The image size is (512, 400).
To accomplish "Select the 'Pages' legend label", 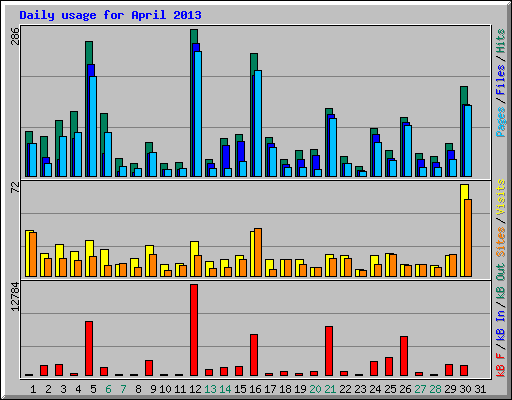I will pos(501,122).
